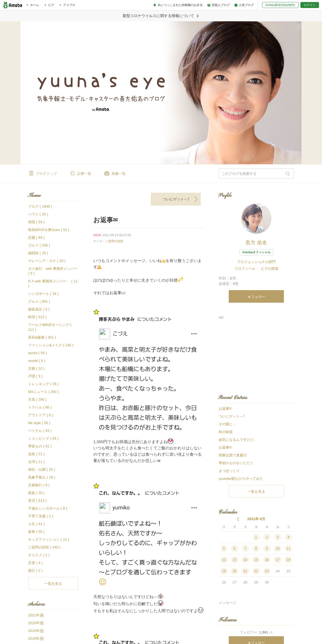Screen dimensions: 322x644
Task: Open theme ブログ ( 1849 )
Action: pyautogui.click(x=40, y=206)
